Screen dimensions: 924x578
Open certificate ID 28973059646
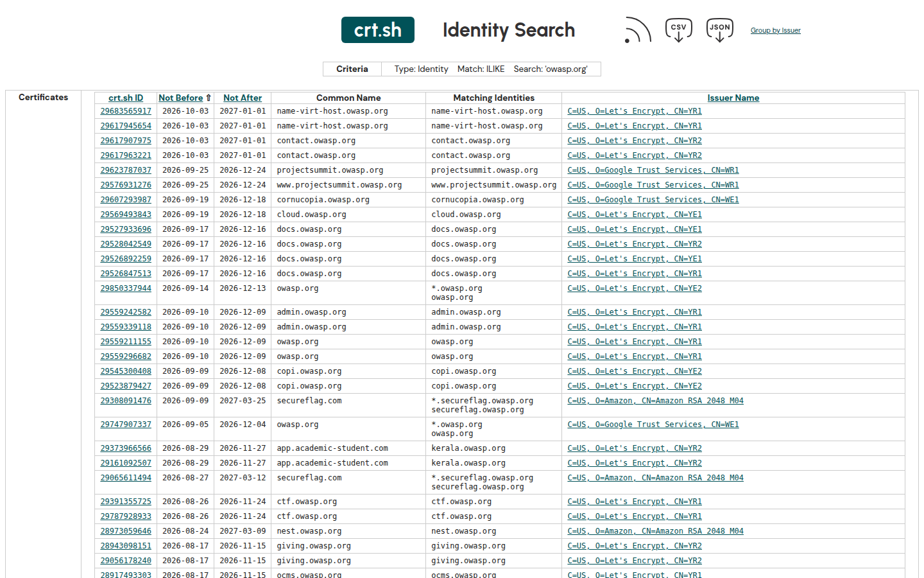coord(126,531)
